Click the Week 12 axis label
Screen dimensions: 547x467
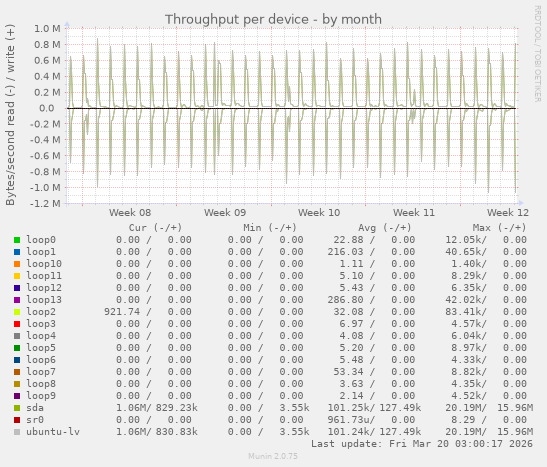point(508,212)
